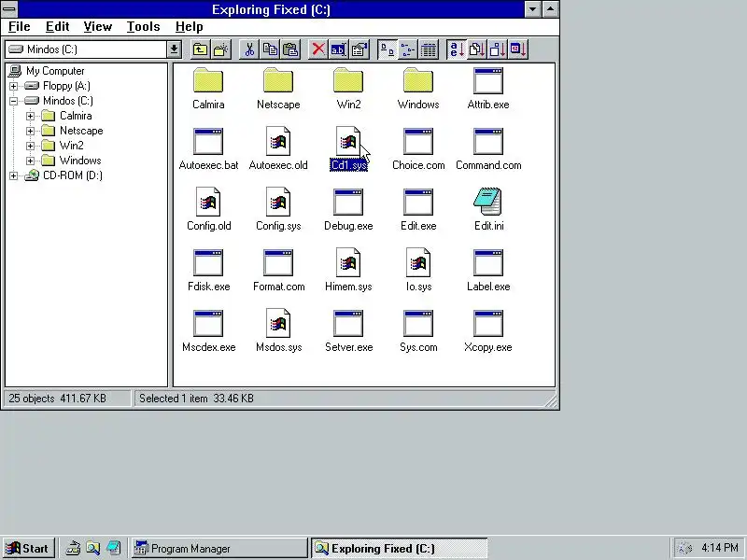The width and height of the screenshot is (747, 560).
Task: Expand the Calmira folder in tree
Action: tap(31, 116)
